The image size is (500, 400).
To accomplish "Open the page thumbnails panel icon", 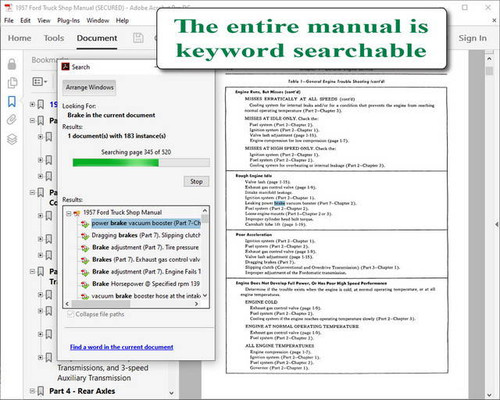I will (x=12, y=83).
